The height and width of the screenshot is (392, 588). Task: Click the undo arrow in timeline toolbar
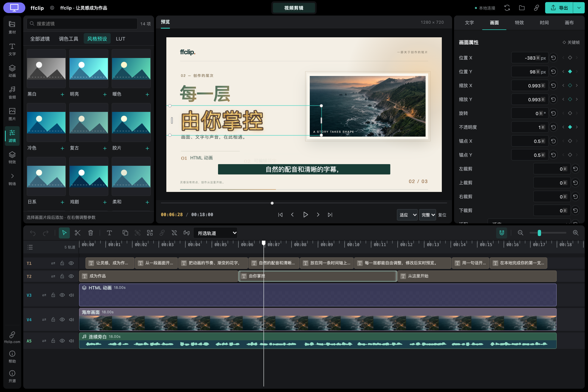(33, 233)
